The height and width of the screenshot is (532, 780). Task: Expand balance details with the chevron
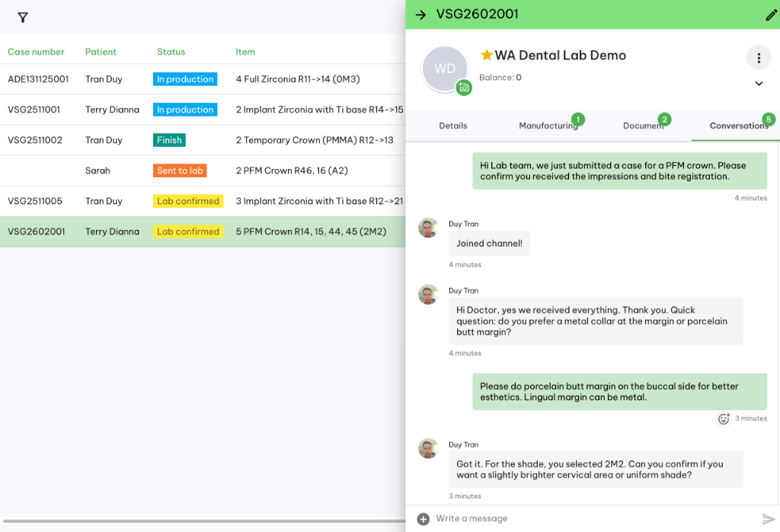coord(759,84)
